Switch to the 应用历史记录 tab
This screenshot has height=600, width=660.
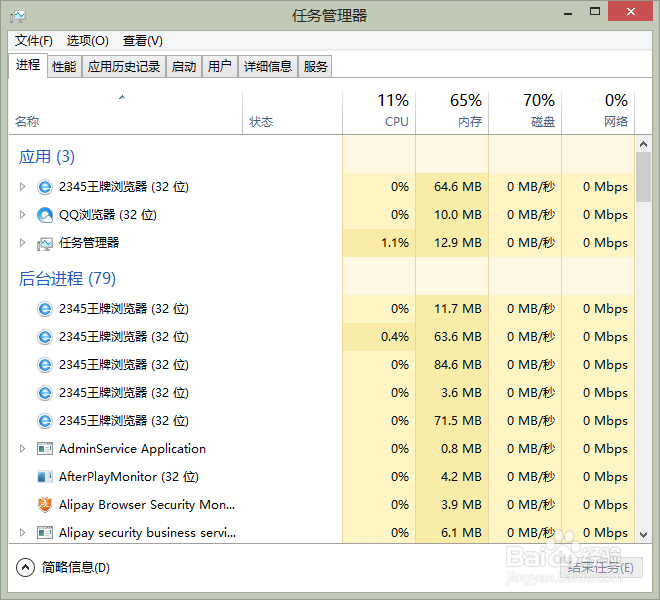[124, 67]
